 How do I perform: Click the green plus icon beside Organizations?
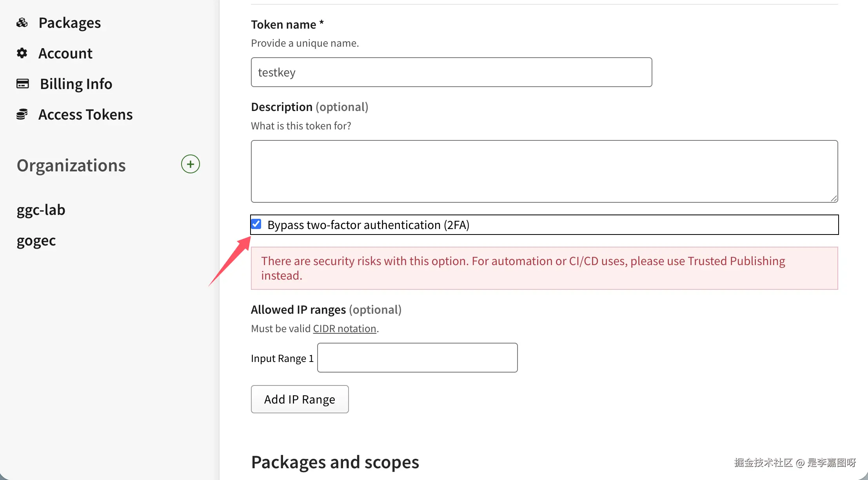190,164
